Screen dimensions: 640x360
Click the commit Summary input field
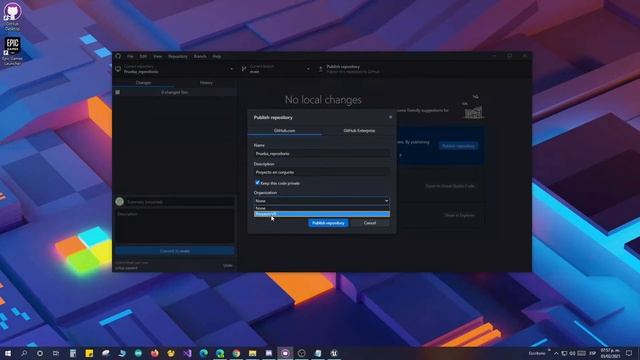pyautogui.click(x=180, y=202)
